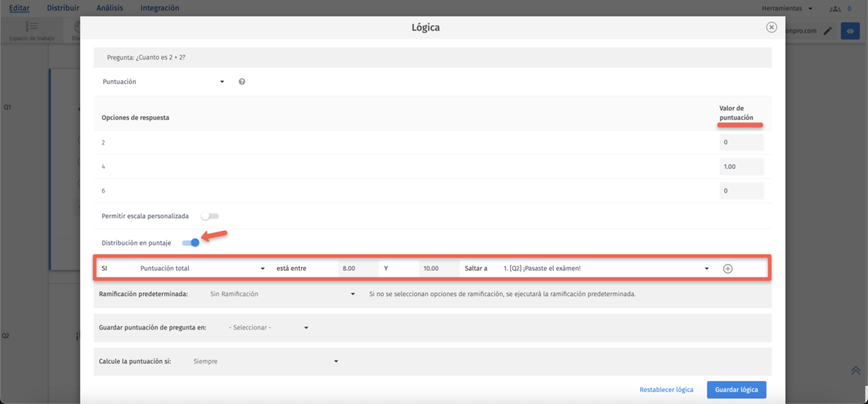Viewport: 868px width, 404px height.
Task: Click the Opciones de respuesta header
Action: [135, 117]
